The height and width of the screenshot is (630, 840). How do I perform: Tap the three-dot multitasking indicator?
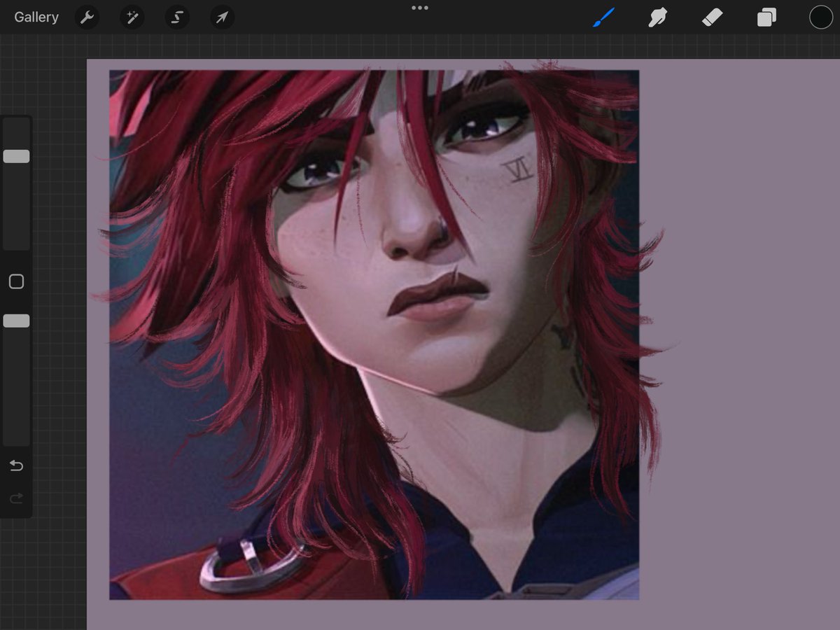coord(420,8)
